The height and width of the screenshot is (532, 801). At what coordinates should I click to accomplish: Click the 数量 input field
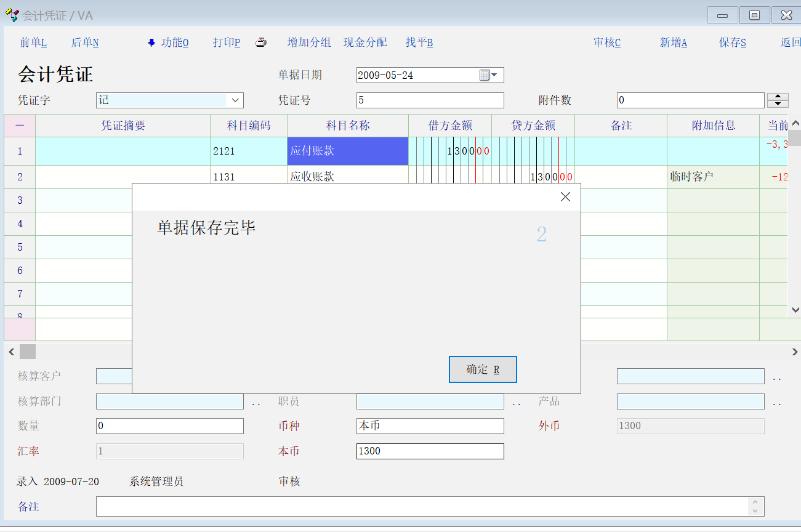(170, 426)
